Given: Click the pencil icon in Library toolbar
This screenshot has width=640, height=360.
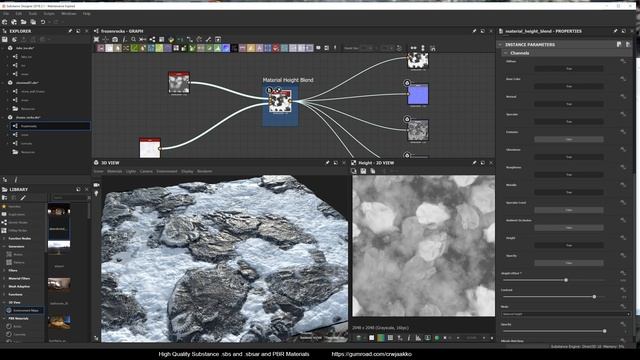Looking at the screenshot, I should (23, 198).
